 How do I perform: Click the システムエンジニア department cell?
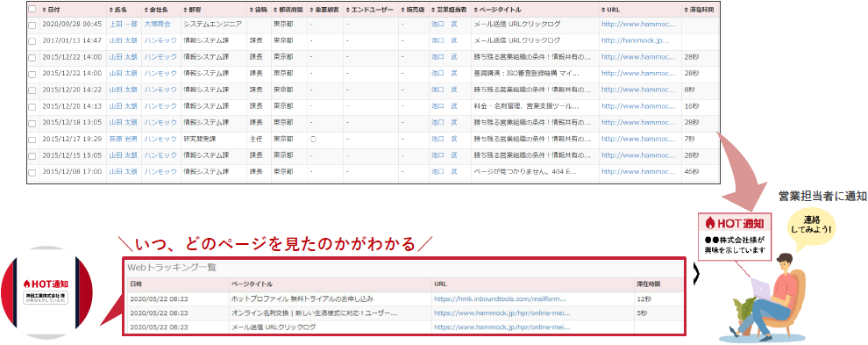(x=212, y=25)
